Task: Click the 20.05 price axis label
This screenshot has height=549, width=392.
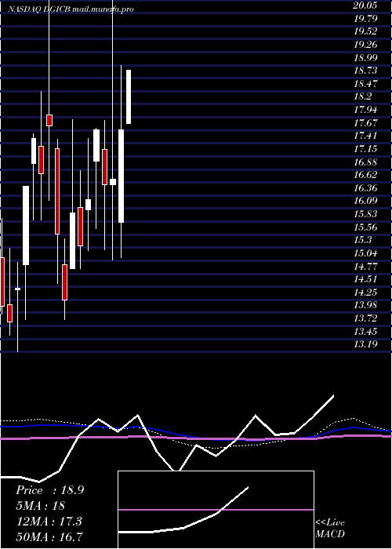Action: pos(365,5)
